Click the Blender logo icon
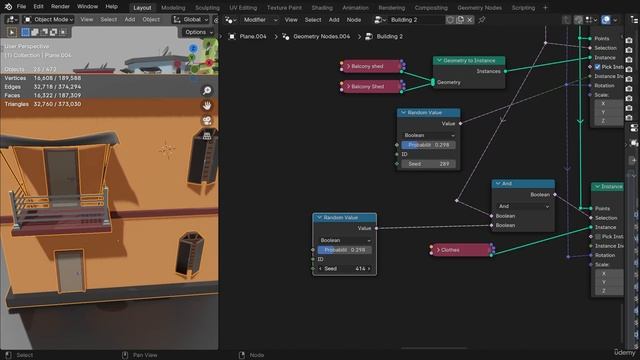 pos(8,7)
